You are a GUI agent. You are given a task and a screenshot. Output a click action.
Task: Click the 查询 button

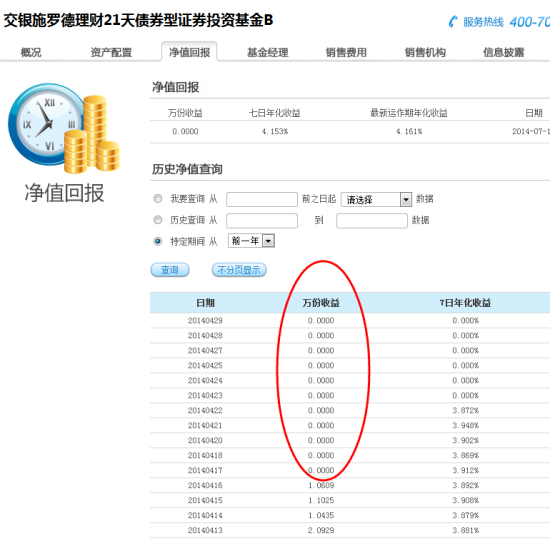tap(170, 270)
